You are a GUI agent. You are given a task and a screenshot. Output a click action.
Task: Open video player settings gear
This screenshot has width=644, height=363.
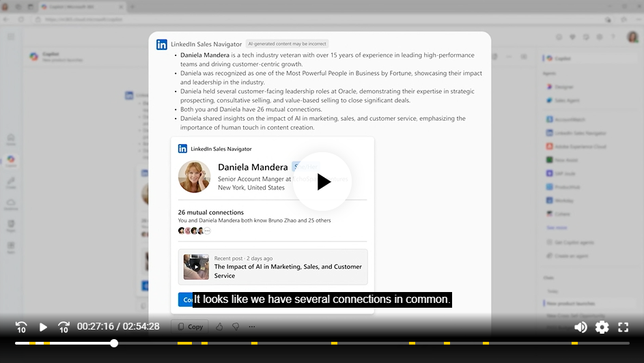(x=602, y=327)
